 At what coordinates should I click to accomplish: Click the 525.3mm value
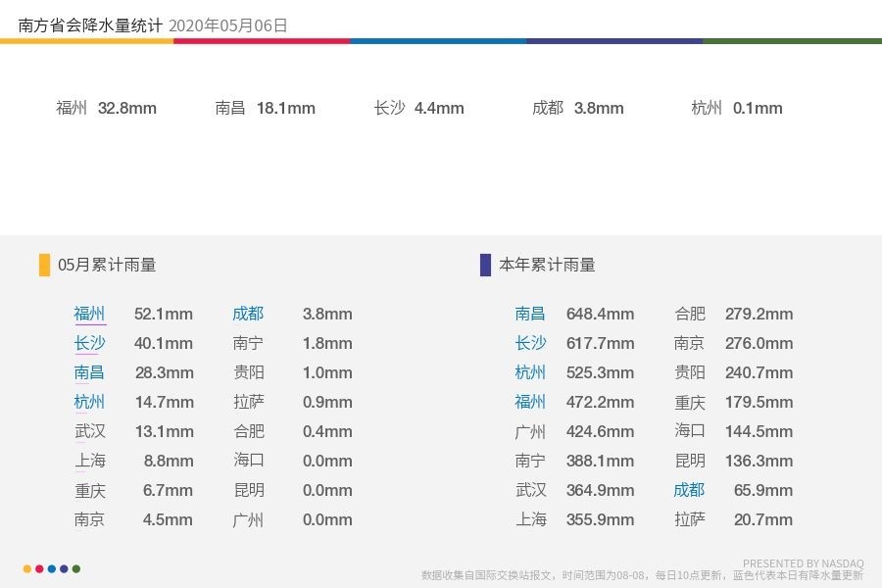(600, 372)
